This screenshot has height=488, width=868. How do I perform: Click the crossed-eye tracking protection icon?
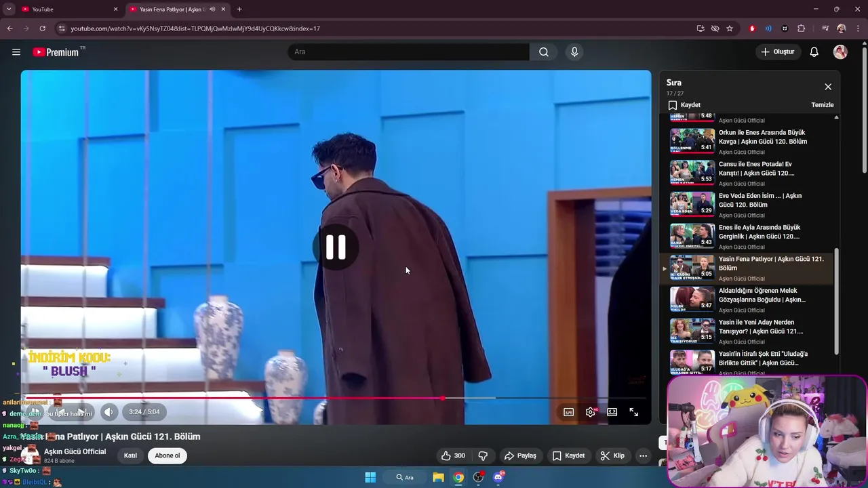(715, 28)
